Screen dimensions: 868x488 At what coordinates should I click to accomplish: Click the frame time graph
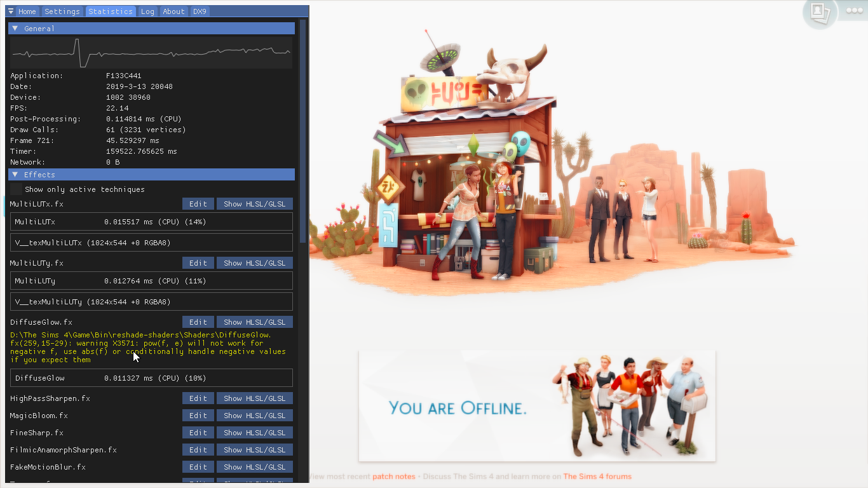151,53
